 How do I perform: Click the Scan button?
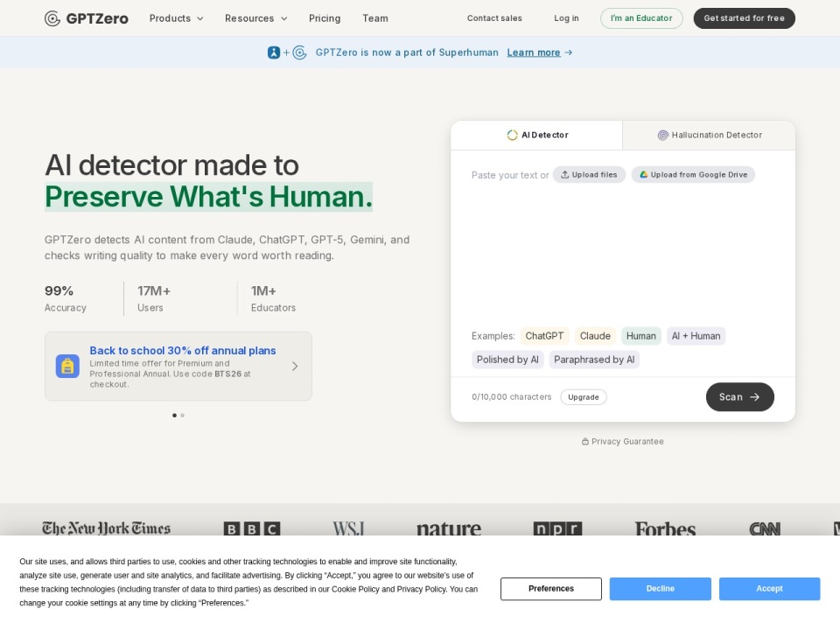click(x=740, y=397)
